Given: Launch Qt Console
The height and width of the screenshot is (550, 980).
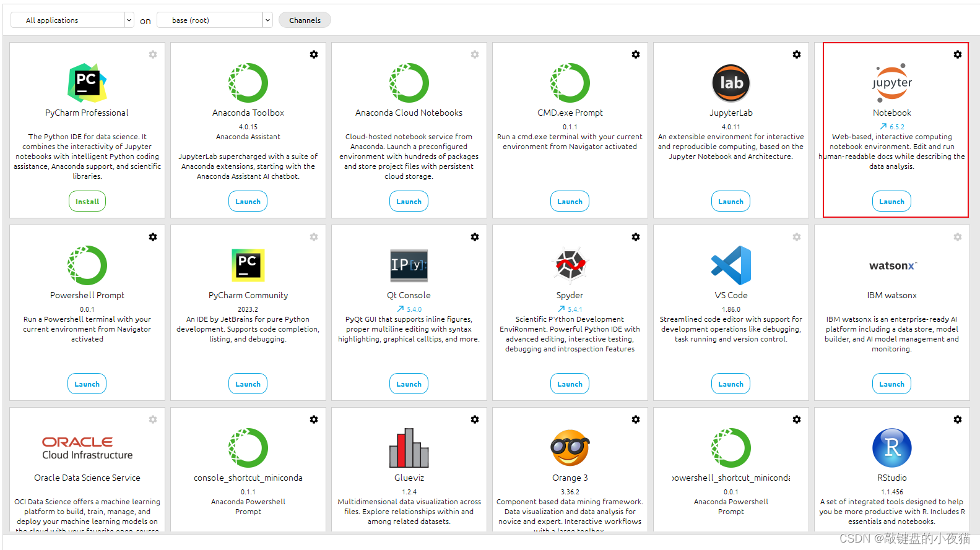Looking at the screenshot, I should pyautogui.click(x=409, y=384).
